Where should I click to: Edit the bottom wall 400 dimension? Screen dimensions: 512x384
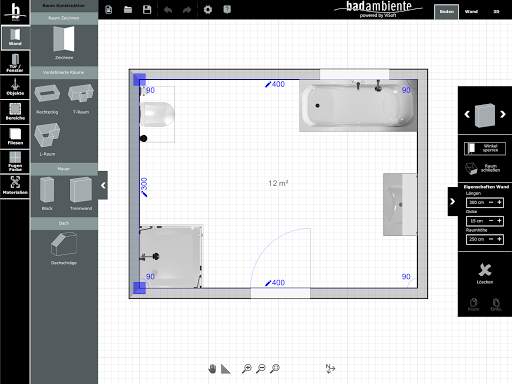[x=275, y=283]
